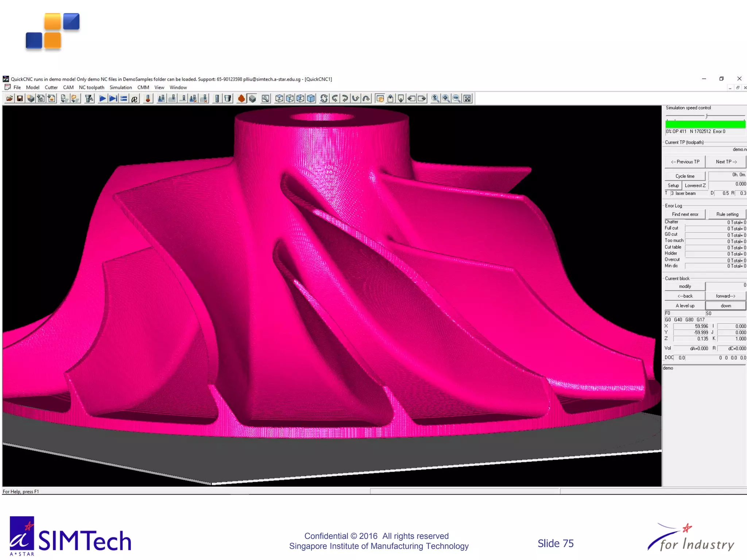Click the zoom in magnifier icon
747x560 pixels.
446,98
